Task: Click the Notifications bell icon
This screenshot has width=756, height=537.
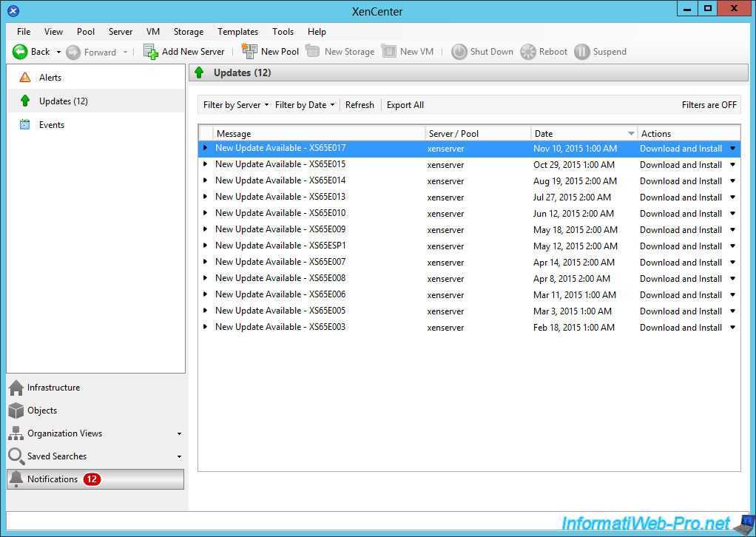Action: tap(16, 479)
